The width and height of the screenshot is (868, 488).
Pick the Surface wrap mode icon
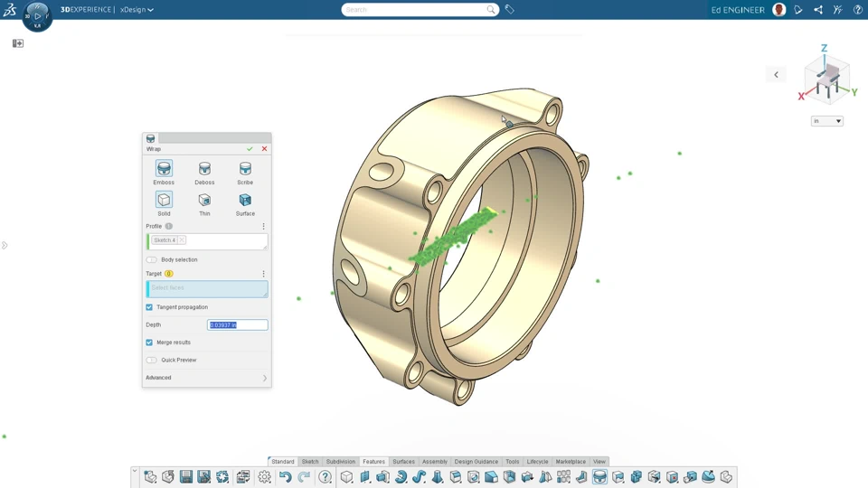click(245, 201)
